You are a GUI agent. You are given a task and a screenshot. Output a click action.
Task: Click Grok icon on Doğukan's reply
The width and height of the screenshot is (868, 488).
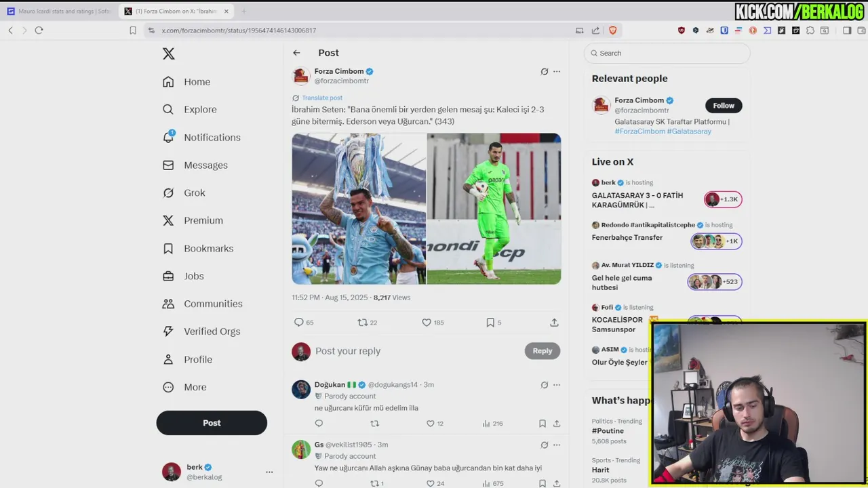click(544, 385)
